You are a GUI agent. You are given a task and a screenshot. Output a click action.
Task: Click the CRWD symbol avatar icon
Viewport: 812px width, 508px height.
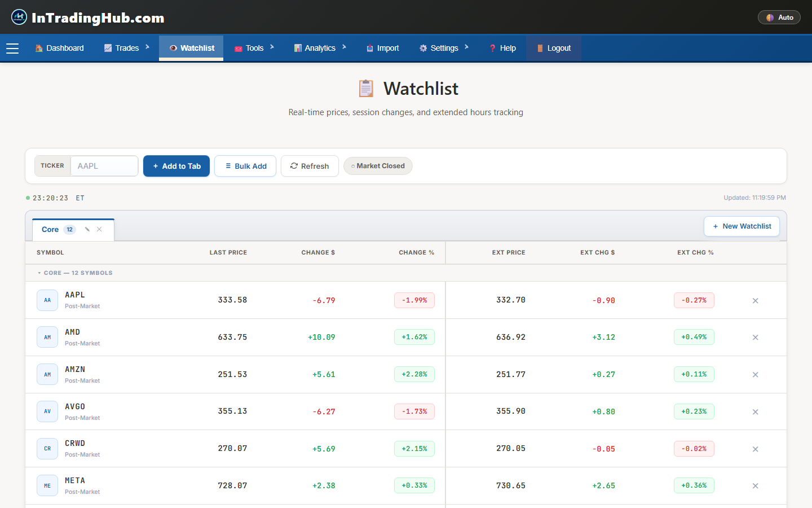pos(47,449)
